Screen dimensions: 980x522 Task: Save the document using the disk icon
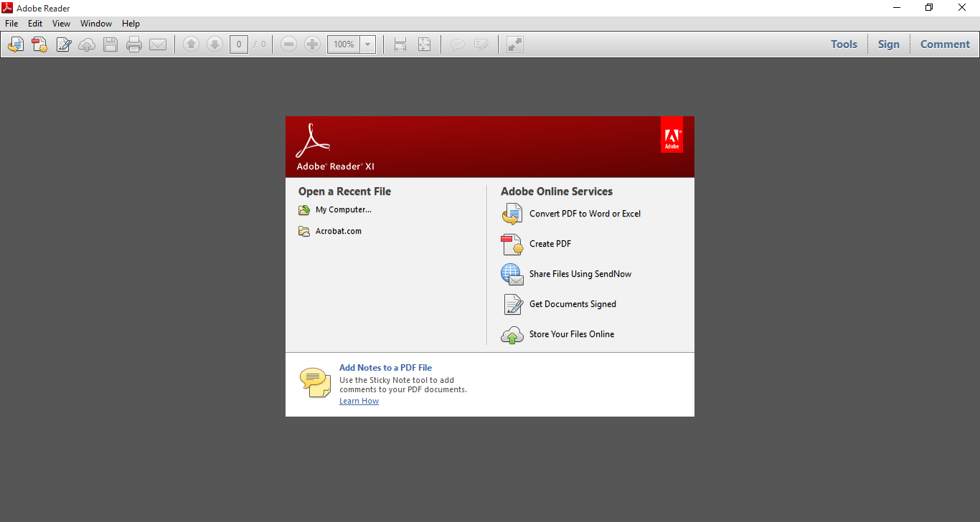110,44
